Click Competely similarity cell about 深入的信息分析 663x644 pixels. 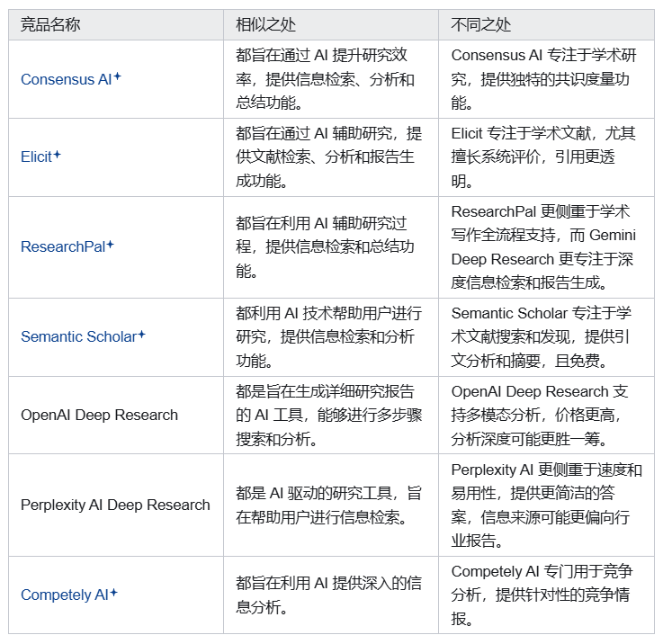331,595
